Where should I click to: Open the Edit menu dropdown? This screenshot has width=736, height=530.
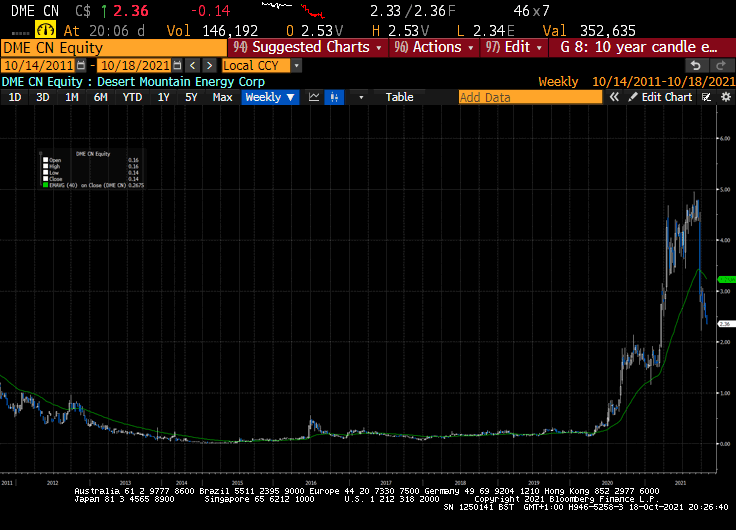click(514, 47)
